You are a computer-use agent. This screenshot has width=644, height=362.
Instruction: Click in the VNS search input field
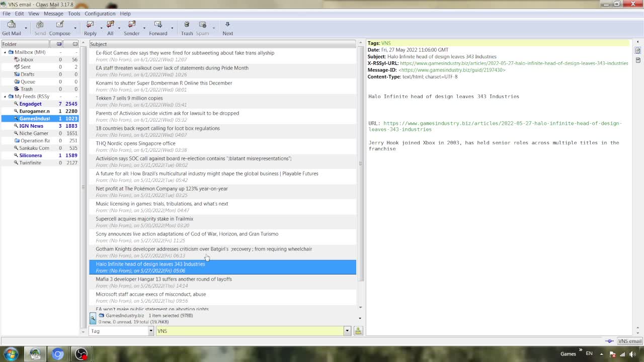pos(250,331)
